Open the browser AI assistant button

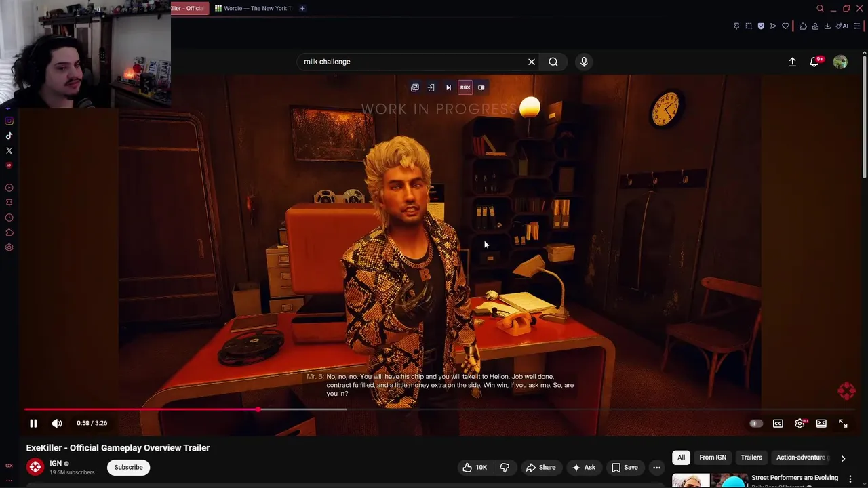(x=842, y=26)
